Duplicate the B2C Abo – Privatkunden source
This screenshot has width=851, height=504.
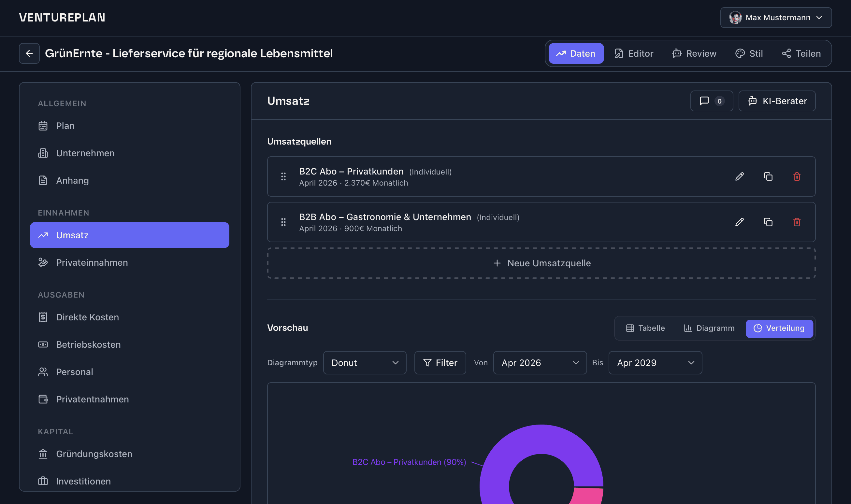(x=768, y=176)
